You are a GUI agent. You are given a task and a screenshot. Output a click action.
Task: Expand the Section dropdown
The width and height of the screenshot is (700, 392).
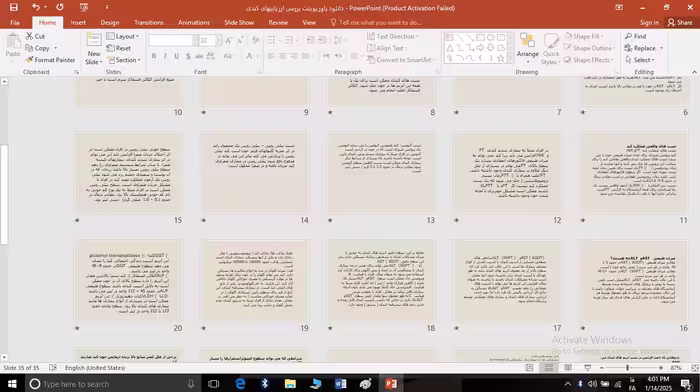click(x=124, y=60)
